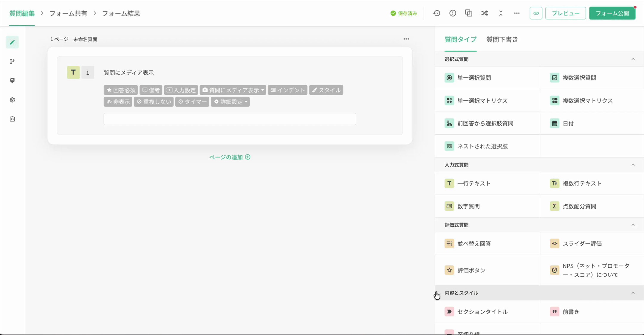The width and height of the screenshot is (644, 335).
Task: Open the embed code icon in left sidebar
Action: (12, 119)
